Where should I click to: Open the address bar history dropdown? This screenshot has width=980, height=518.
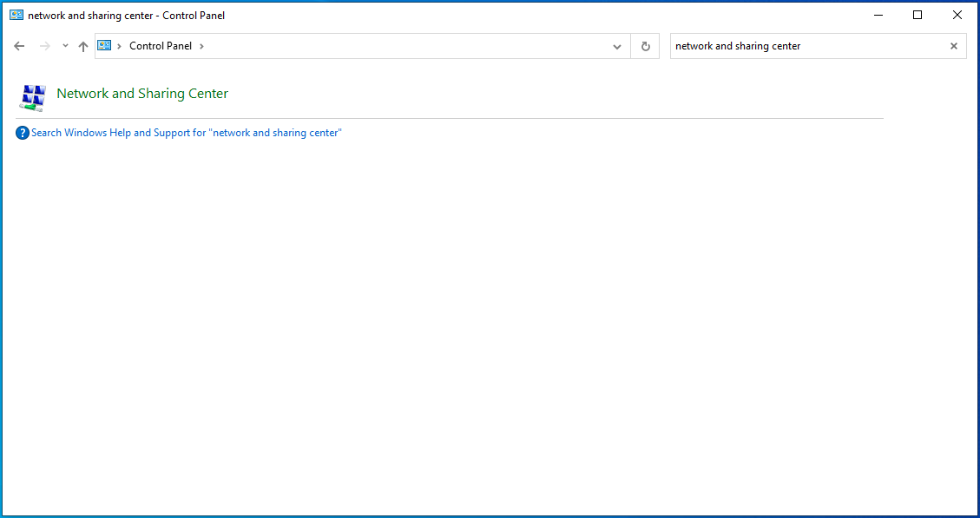coord(616,45)
